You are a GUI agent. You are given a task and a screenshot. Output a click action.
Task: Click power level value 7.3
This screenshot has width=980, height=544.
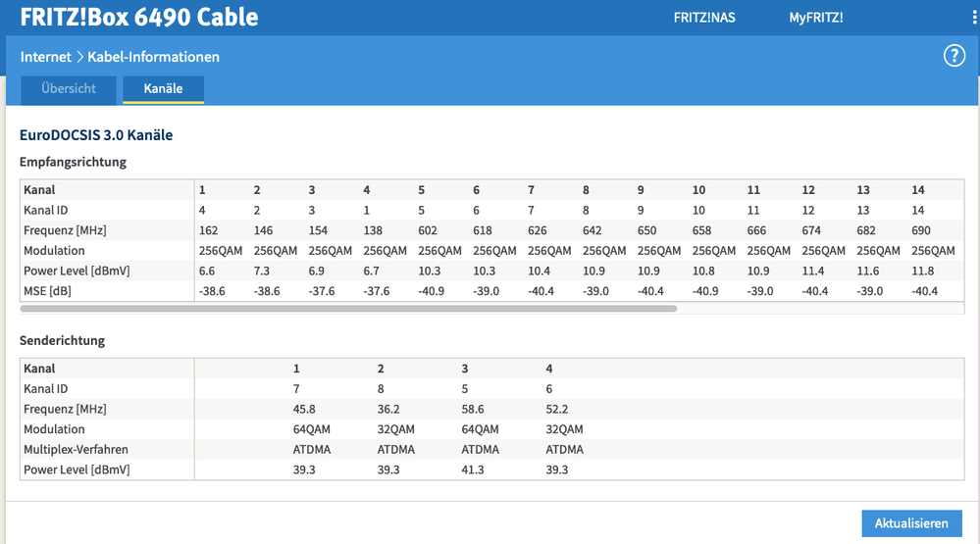(x=262, y=272)
